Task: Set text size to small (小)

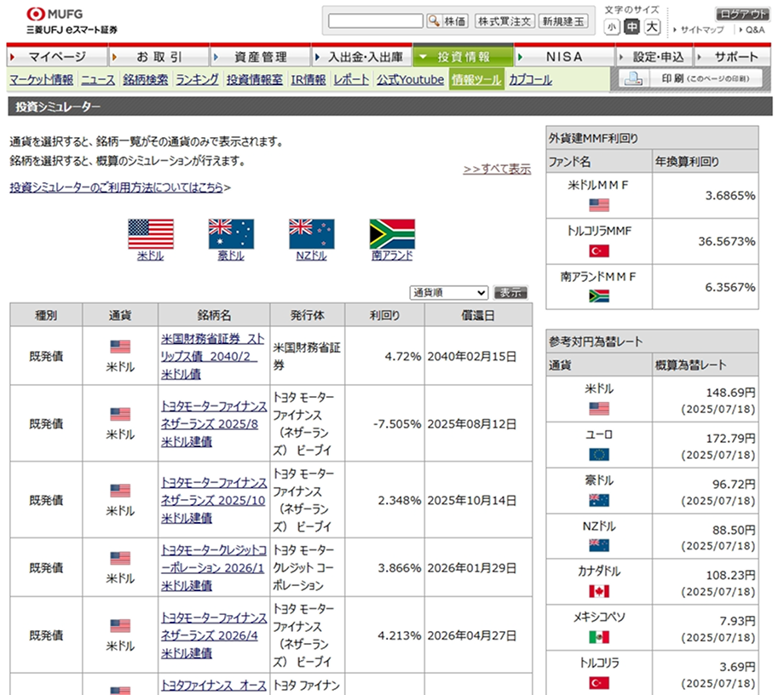Action: [x=612, y=27]
